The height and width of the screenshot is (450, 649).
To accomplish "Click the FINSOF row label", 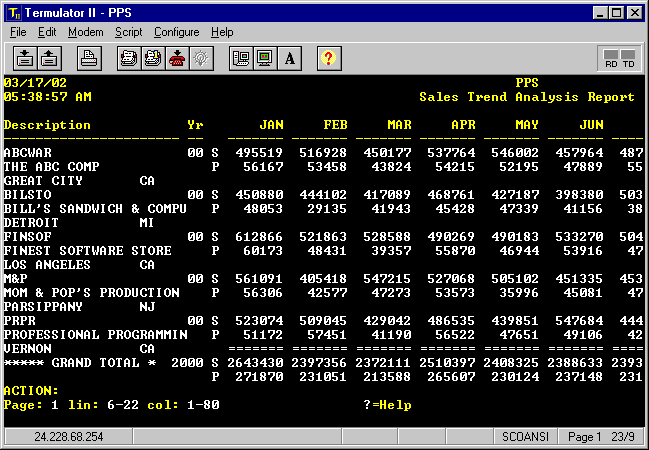I will 28,237.
